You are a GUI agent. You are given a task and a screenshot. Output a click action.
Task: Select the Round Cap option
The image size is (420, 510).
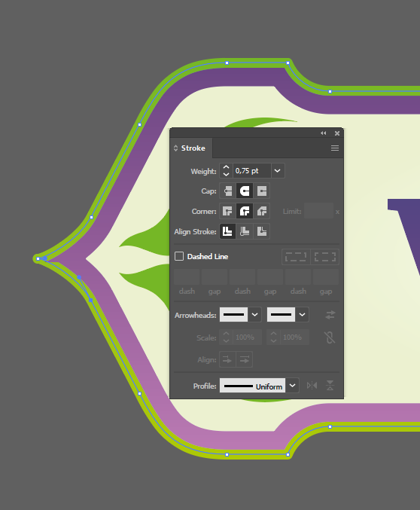[245, 191]
